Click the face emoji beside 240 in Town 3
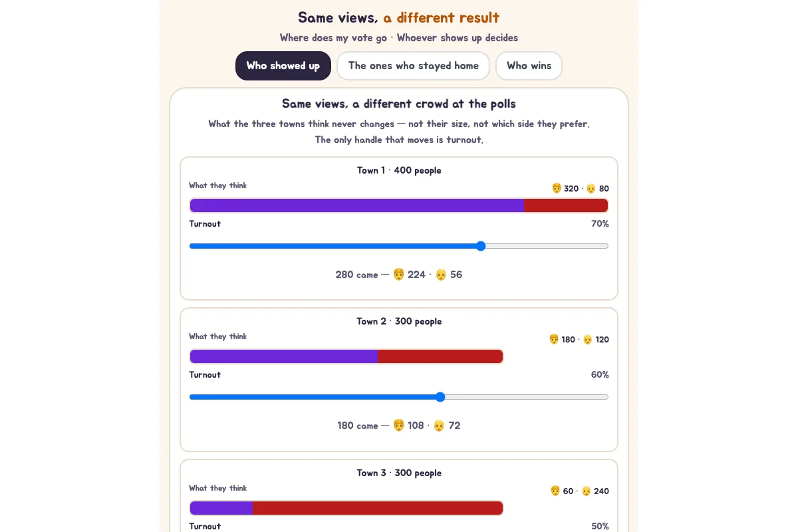 [x=587, y=491]
